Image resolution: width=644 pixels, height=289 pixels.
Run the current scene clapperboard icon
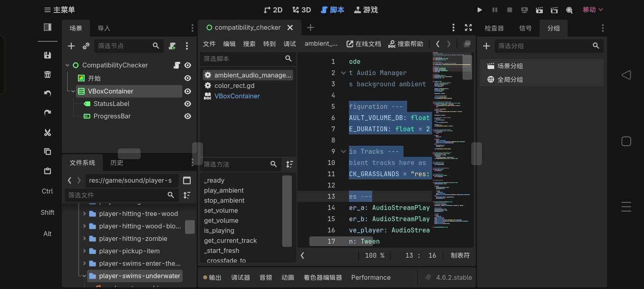539,10
